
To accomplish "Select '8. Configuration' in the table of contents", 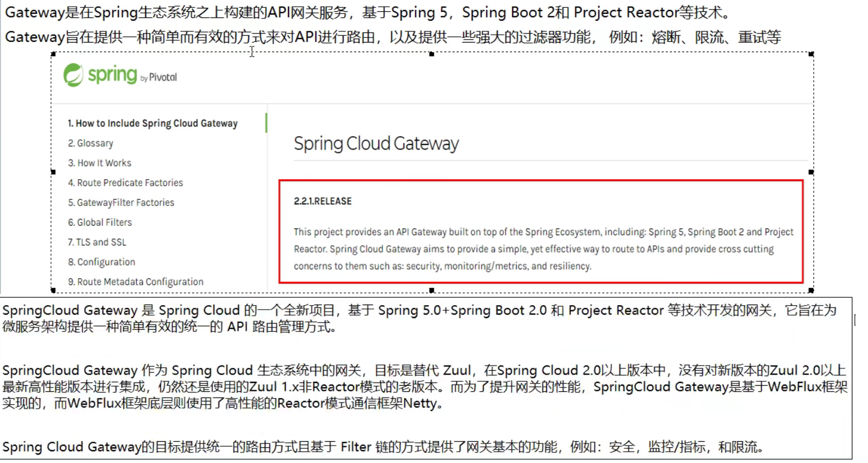I will [102, 262].
